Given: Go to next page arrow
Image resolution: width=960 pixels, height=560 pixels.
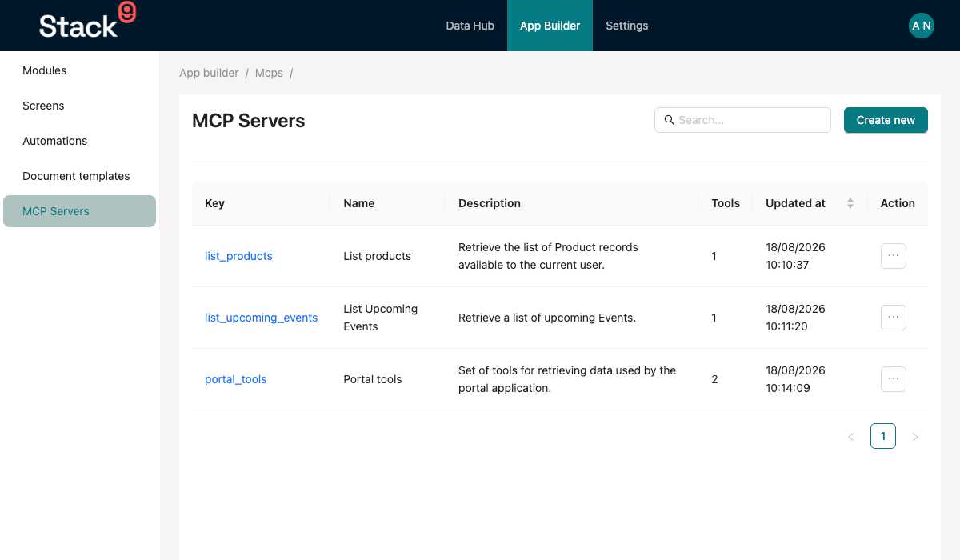Looking at the screenshot, I should tap(915, 437).
